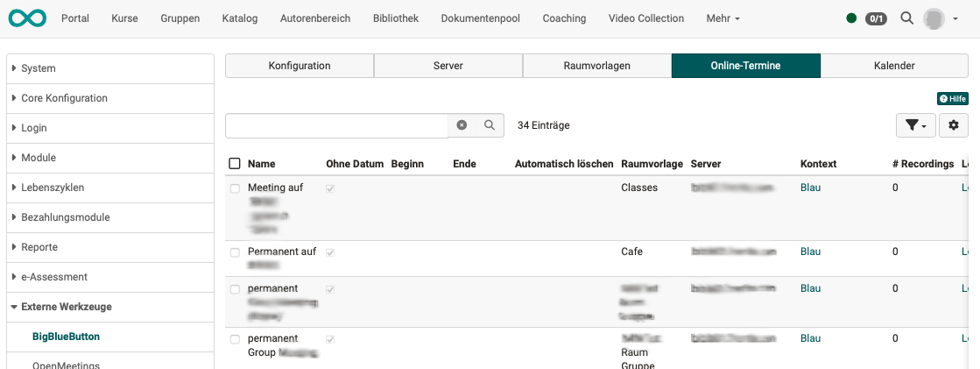This screenshot has width=980, height=369.
Task: Open the filter dropdown button
Action: coord(915,125)
